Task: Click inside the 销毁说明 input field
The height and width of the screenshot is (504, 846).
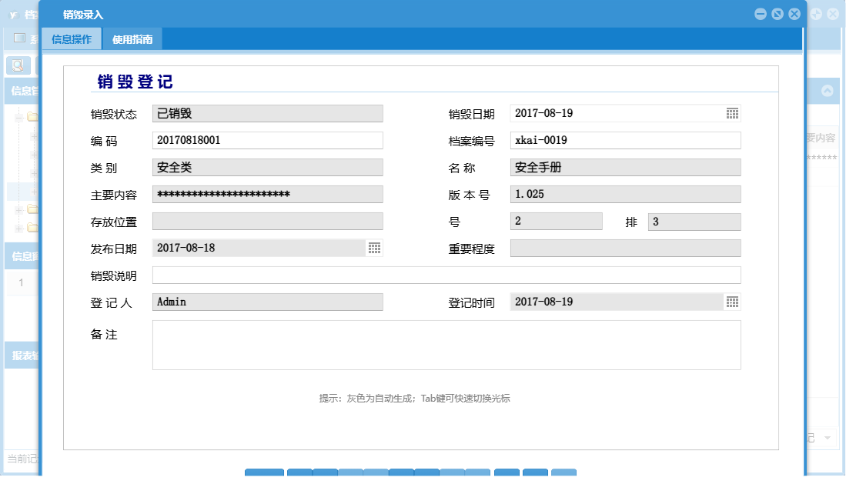Action: (x=446, y=275)
